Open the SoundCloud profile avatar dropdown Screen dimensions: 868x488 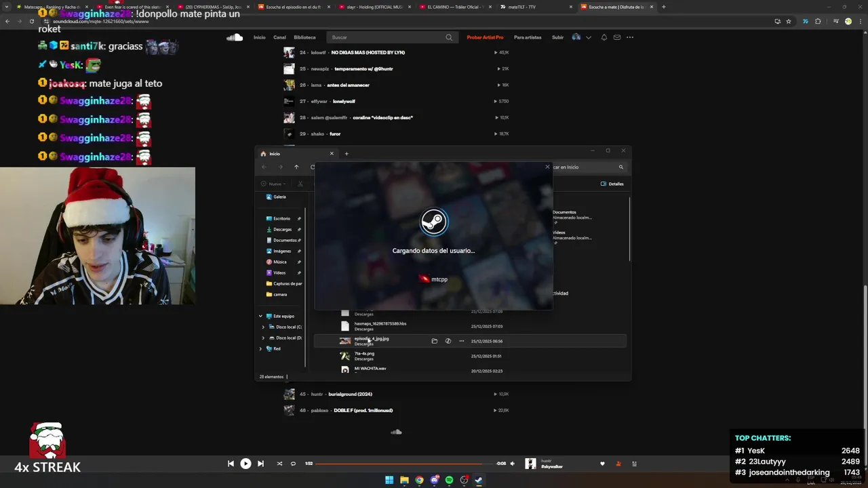582,37
